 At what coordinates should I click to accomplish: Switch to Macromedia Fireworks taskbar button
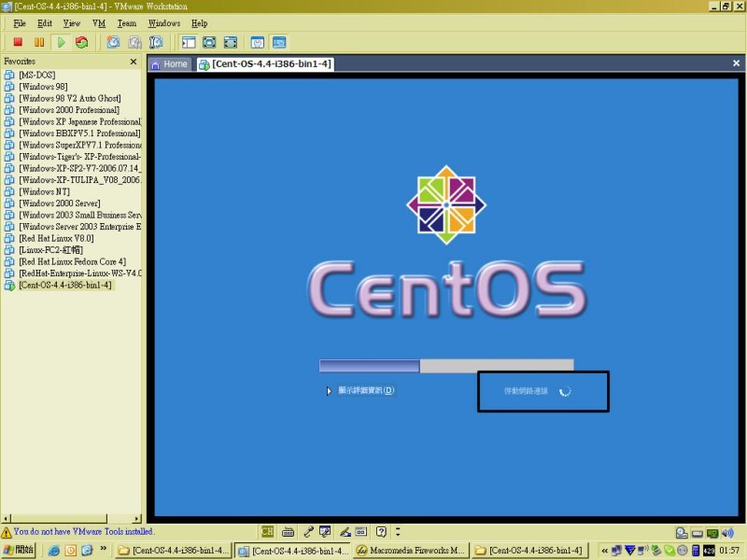410,551
